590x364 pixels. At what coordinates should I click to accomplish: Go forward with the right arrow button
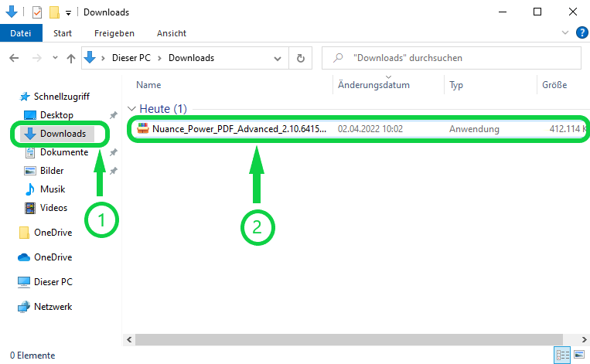(x=37, y=58)
